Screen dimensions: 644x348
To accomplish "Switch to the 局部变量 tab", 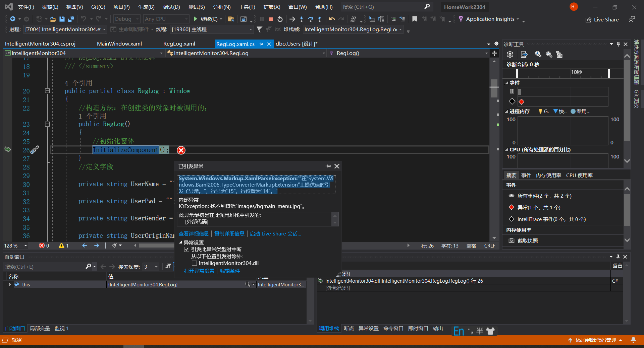I will point(40,329).
